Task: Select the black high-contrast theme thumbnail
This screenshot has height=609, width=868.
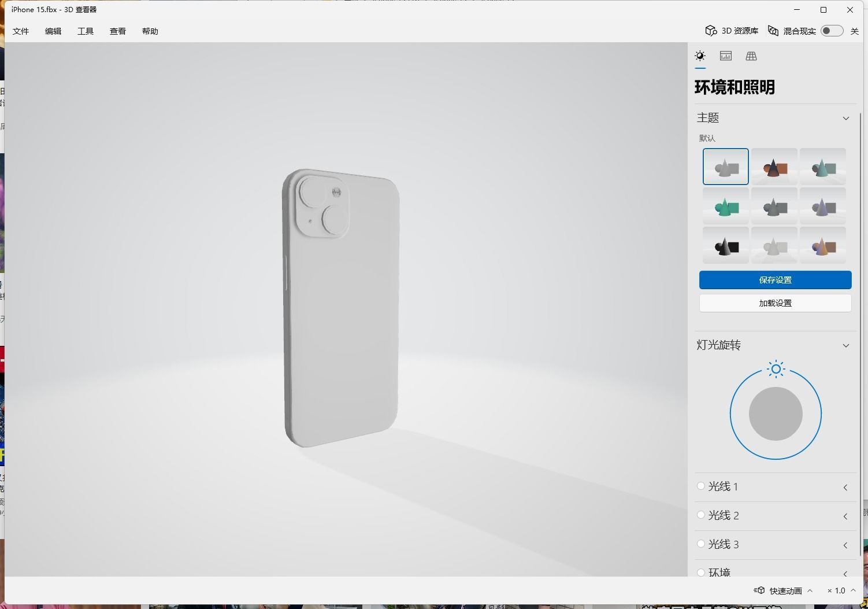Action: tap(726, 245)
